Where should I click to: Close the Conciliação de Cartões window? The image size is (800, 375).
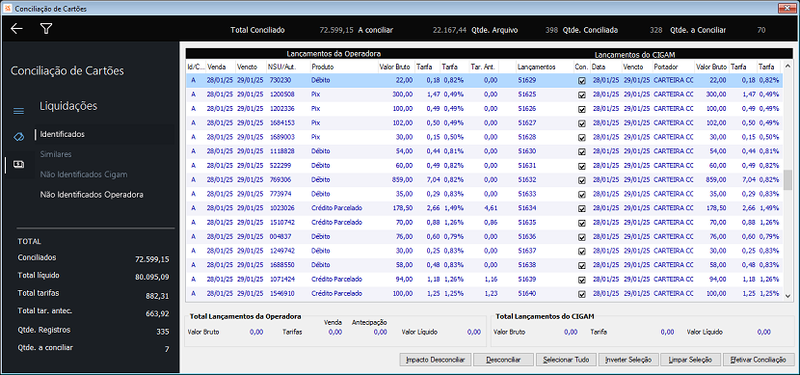pyautogui.click(x=787, y=9)
